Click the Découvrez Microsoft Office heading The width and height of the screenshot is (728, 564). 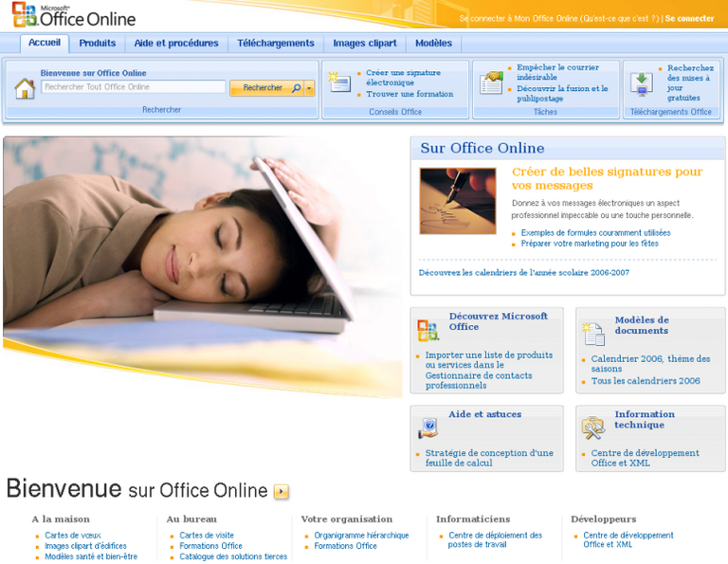[498, 321]
